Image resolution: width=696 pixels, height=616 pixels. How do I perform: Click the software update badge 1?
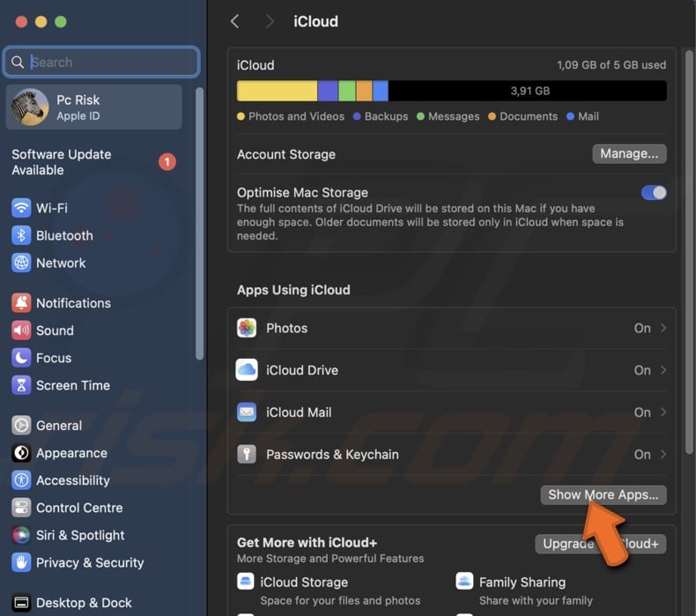point(167,162)
